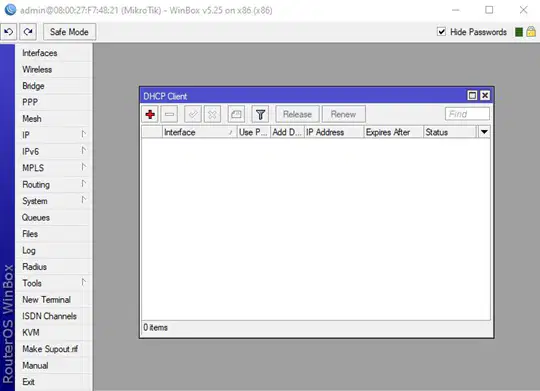Click the Renew button
The width and height of the screenshot is (540, 391).
point(343,114)
